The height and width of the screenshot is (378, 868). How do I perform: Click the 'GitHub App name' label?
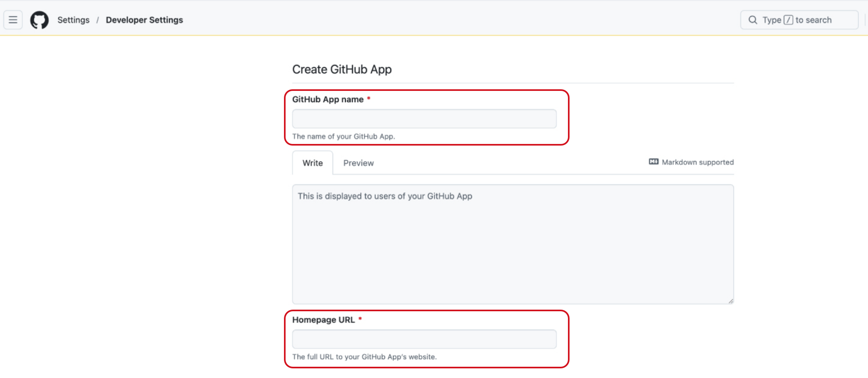click(x=328, y=99)
